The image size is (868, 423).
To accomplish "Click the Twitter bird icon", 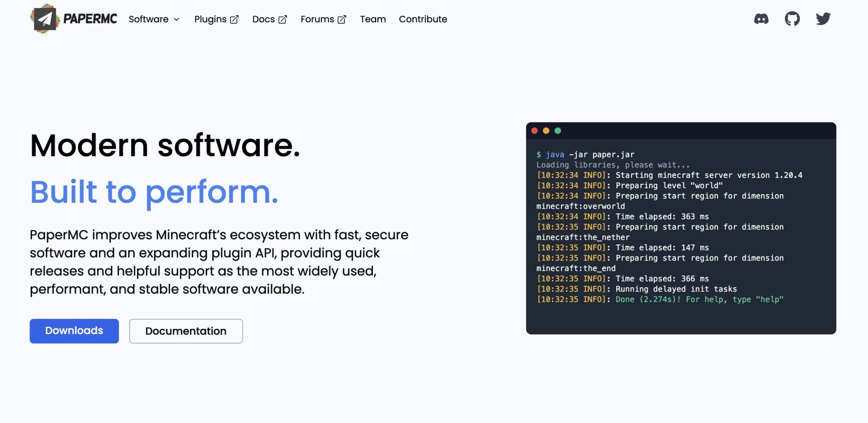I will (x=823, y=19).
